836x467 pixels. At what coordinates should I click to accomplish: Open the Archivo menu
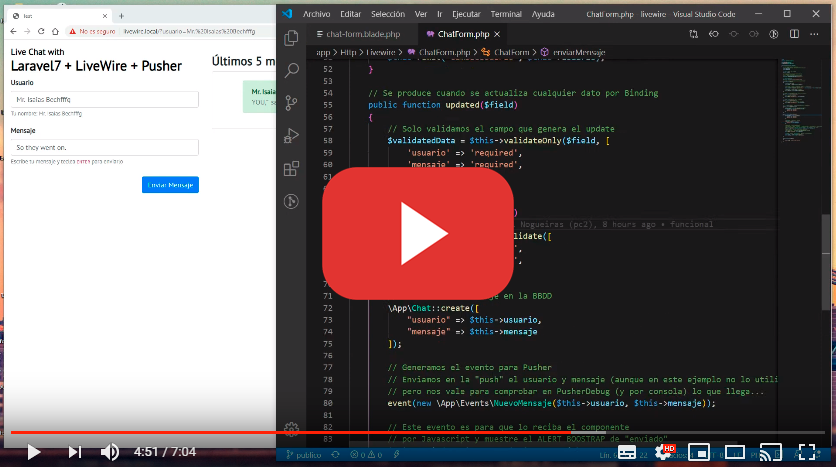pos(317,14)
